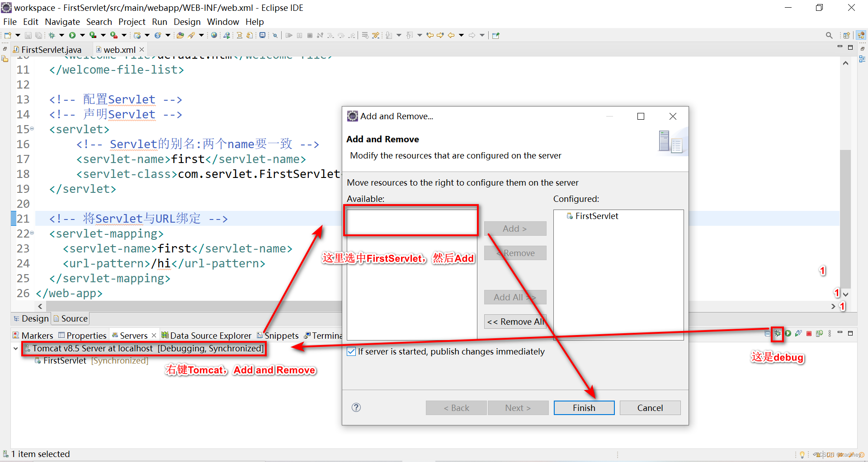Click the editor vertical scrollbar up arrow
The height and width of the screenshot is (462, 868).
click(845, 63)
